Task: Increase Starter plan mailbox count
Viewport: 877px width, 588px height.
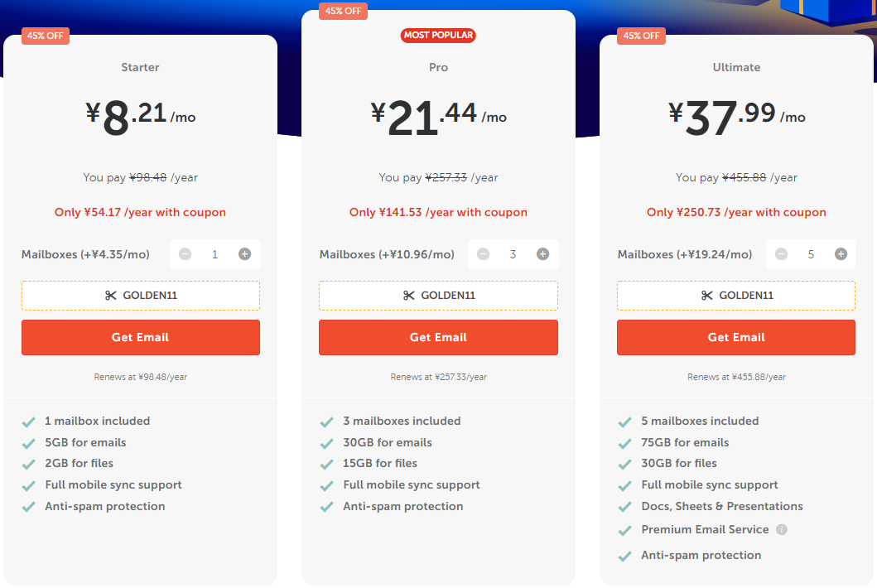Action: pos(244,254)
